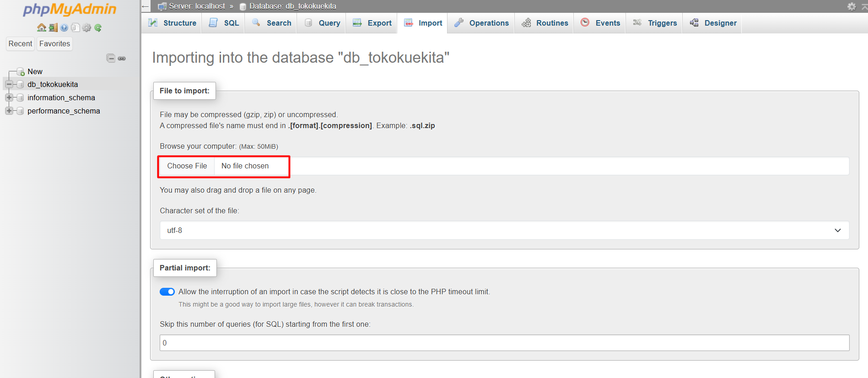Click the 'File to import:' legend
Screen dimensions: 868x378
click(x=184, y=91)
